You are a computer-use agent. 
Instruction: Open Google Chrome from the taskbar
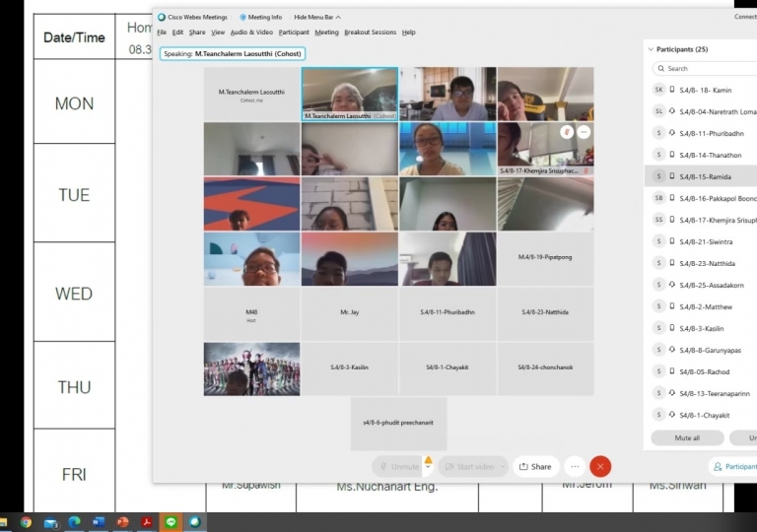(x=26, y=522)
